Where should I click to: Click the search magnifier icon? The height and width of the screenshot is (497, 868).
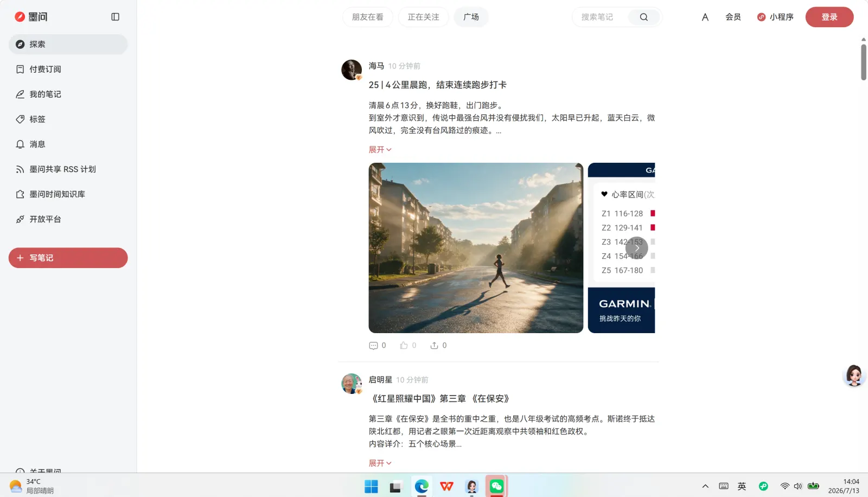[644, 17]
